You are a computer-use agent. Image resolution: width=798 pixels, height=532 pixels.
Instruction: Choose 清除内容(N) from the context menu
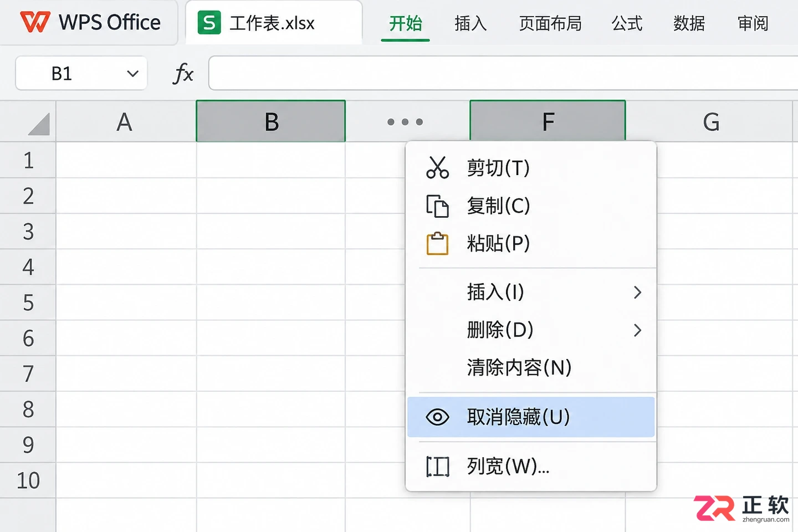pos(531,367)
